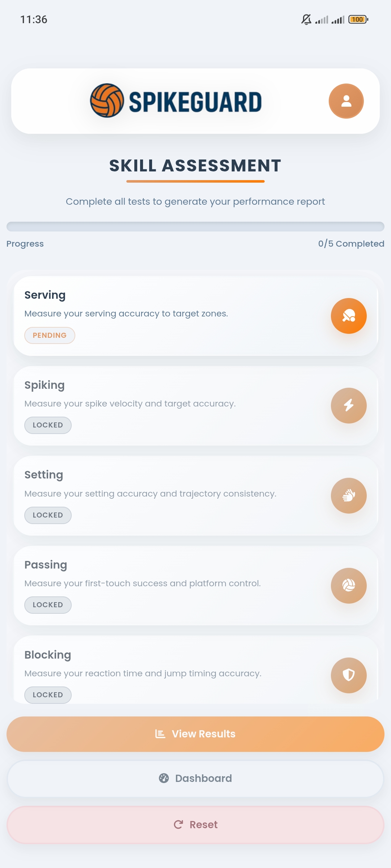Open the Serving test card title

45,295
